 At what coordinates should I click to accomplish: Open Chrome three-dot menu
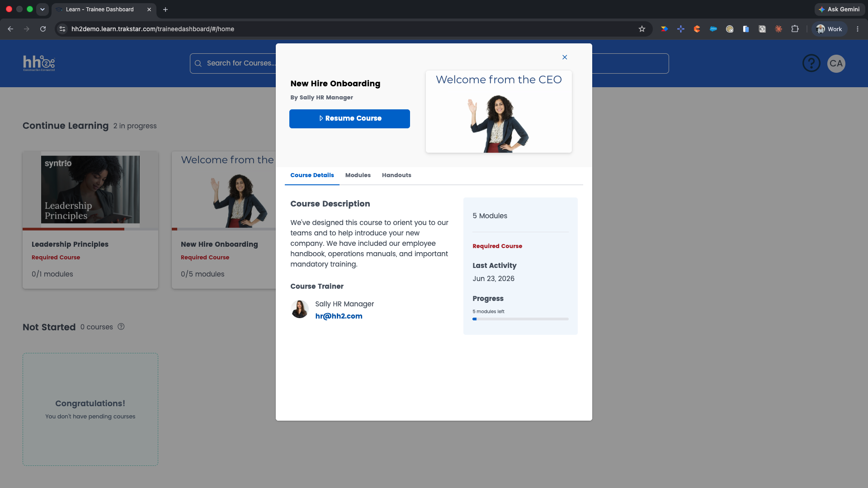858,29
